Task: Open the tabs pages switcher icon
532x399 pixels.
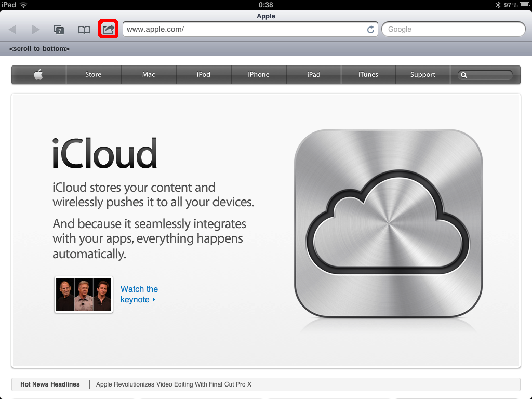Action: click(x=59, y=30)
